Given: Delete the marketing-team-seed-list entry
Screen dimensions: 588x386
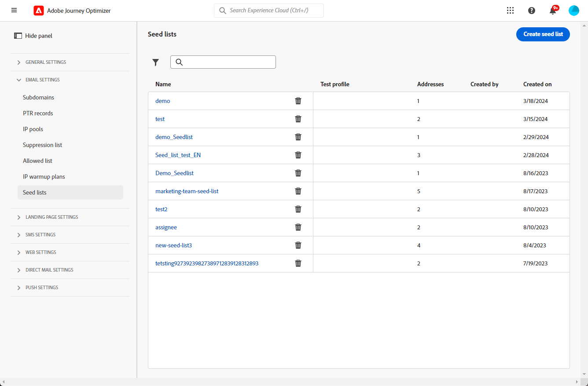Looking at the screenshot, I should [298, 191].
